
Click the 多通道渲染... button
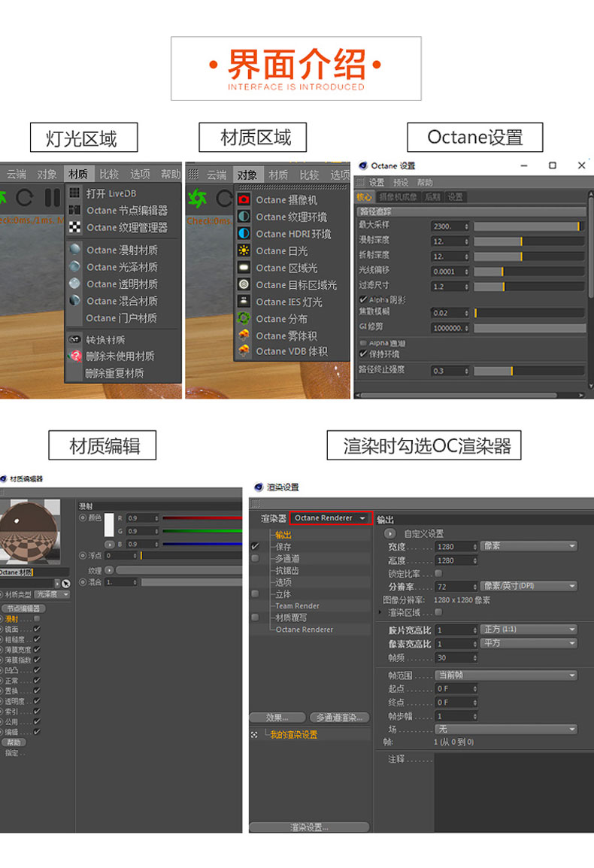[x=339, y=718]
